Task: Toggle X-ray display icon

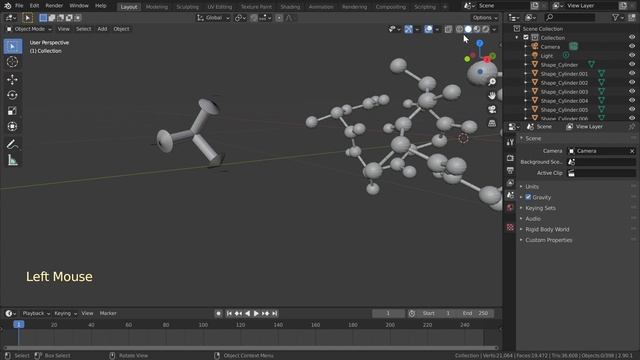Action: tap(448, 29)
